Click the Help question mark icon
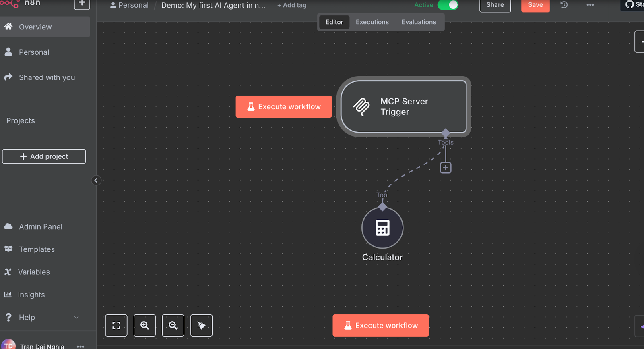644x349 pixels. (8, 317)
